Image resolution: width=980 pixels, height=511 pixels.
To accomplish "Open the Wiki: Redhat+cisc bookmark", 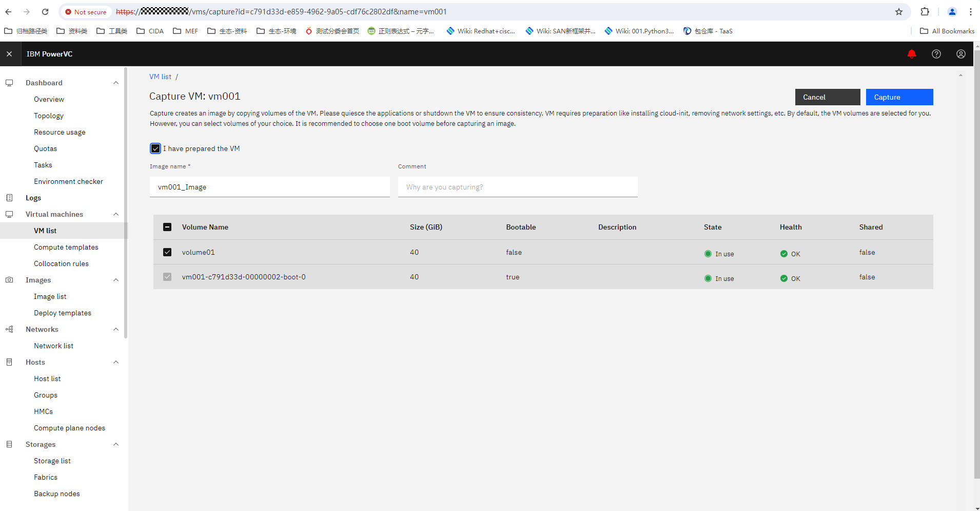I will [481, 31].
